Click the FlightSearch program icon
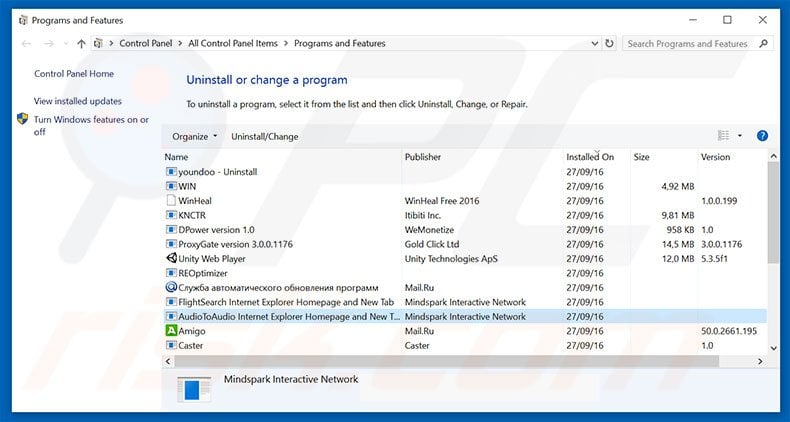 [171, 302]
